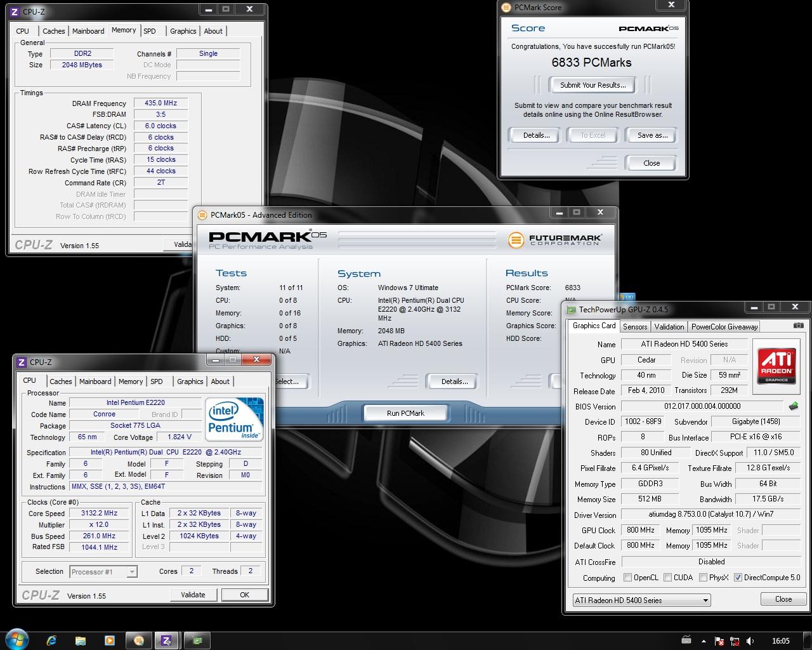Click the DRAM Frequency value 435.0 MHz
The height and width of the screenshot is (650, 812).
pyautogui.click(x=160, y=103)
